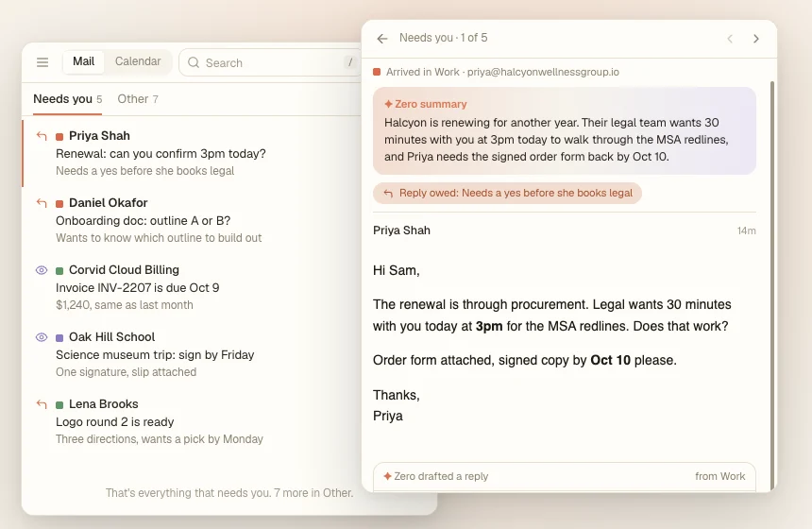The height and width of the screenshot is (529, 812).
Task: Select the Needs you tab
Action: click(67, 99)
